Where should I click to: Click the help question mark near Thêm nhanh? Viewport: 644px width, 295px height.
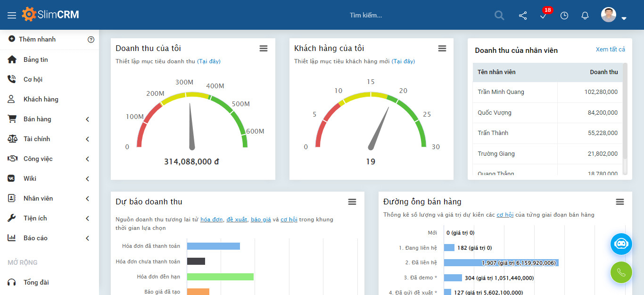pos(91,40)
